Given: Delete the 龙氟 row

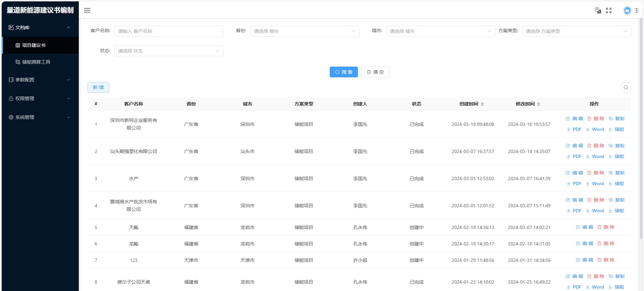Looking at the screenshot, I should 606,243.
